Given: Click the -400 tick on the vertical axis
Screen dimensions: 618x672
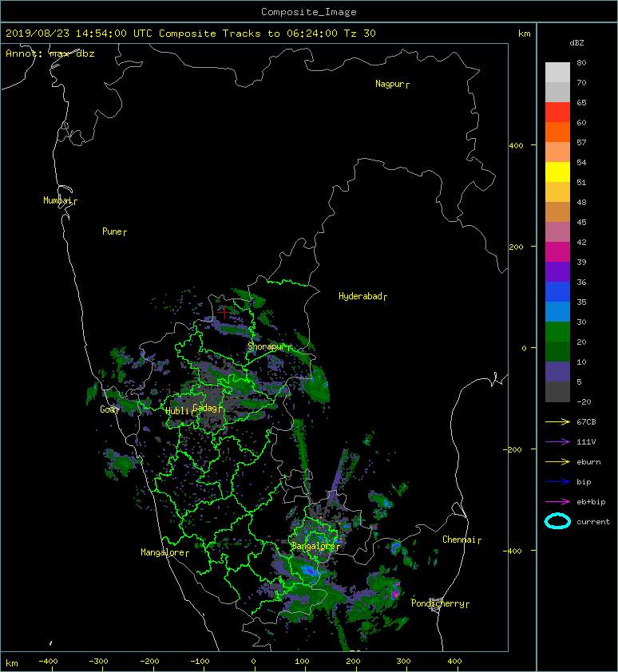Looking at the screenshot, I should (512, 551).
